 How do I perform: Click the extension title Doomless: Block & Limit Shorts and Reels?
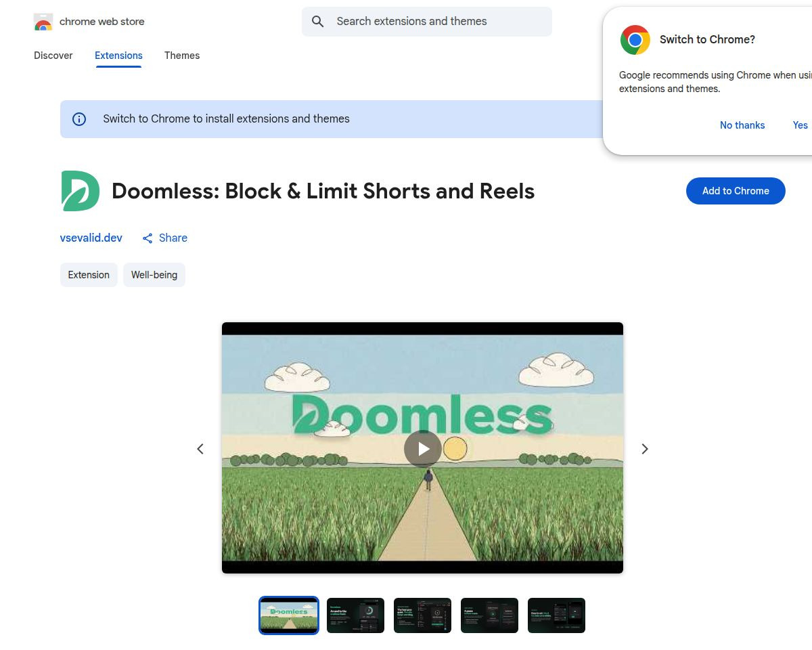point(323,191)
